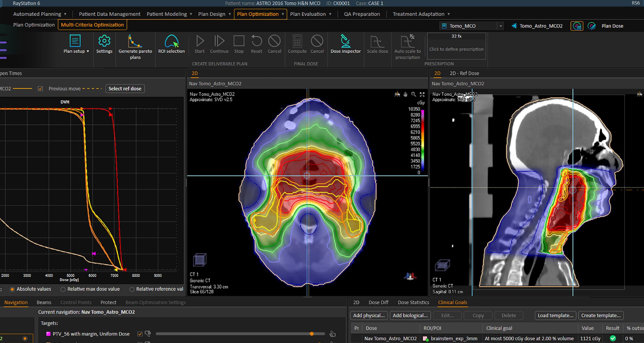The height and width of the screenshot is (343, 644).
Task: Click zoom magnifier in transversal view
Action: tap(414, 94)
